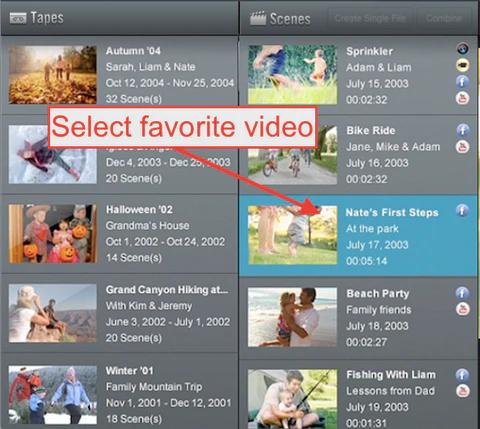Image resolution: width=480 pixels, height=429 pixels.
Task: Click Facebook icon for Fishing With Liam
Action: coord(462,375)
